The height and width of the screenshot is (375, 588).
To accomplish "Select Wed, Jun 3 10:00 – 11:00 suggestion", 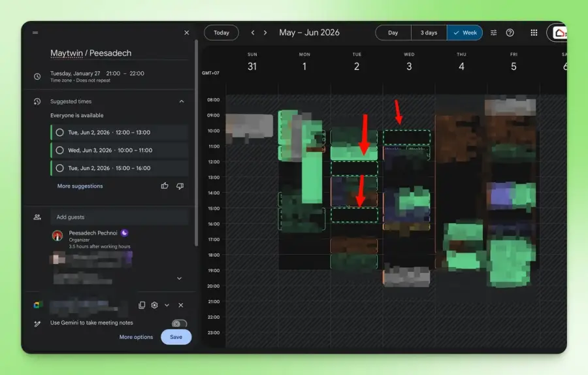I will click(x=120, y=150).
